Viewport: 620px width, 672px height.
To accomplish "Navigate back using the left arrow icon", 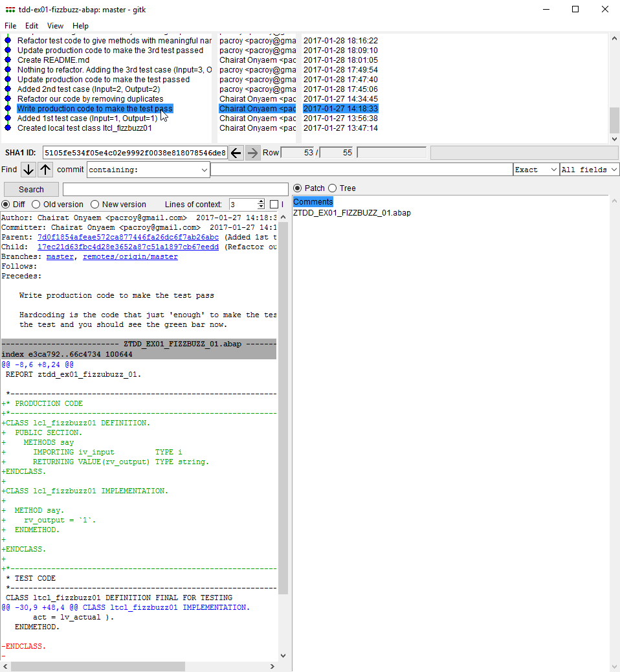I will (x=235, y=153).
